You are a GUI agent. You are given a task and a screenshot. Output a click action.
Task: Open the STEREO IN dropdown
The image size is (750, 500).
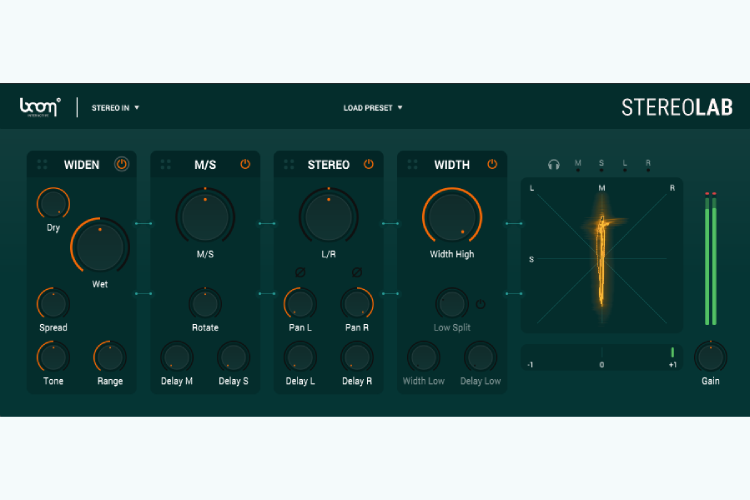[115, 108]
